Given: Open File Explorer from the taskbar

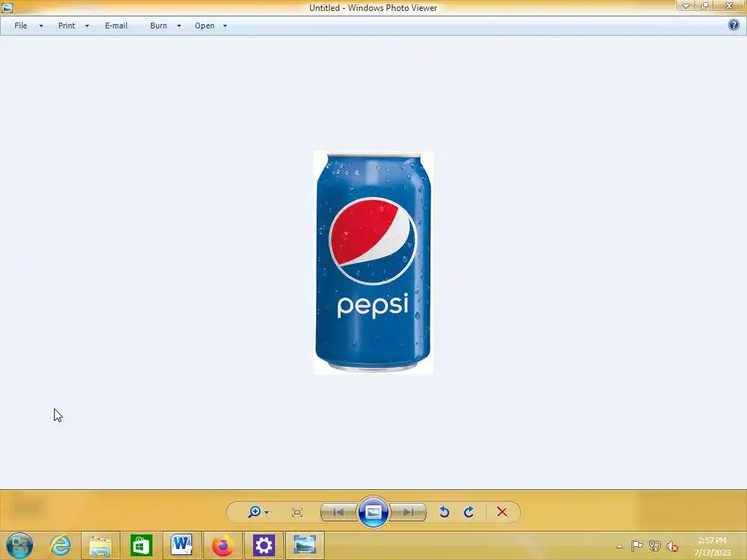Looking at the screenshot, I should pos(101,545).
